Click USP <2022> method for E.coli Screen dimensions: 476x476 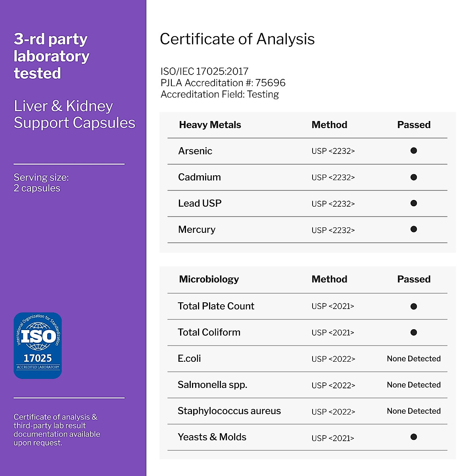pyautogui.click(x=333, y=359)
